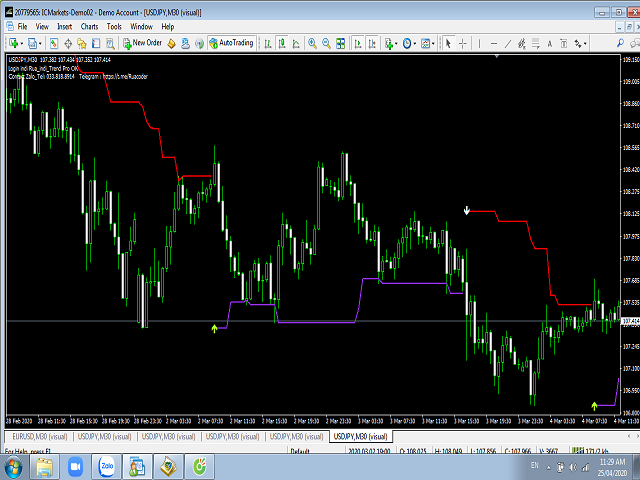
Task: Expand the Profiles dropdown arrow
Action: (x=40, y=43)
